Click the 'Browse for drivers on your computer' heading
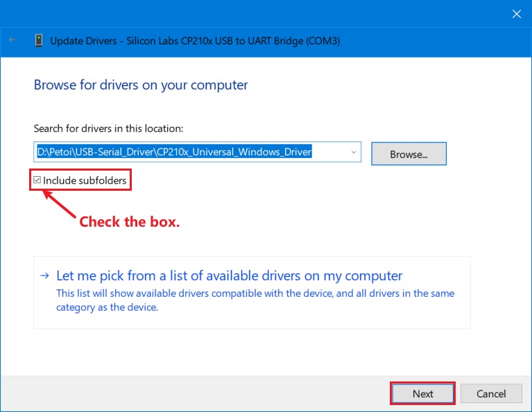 click(141, 85)
